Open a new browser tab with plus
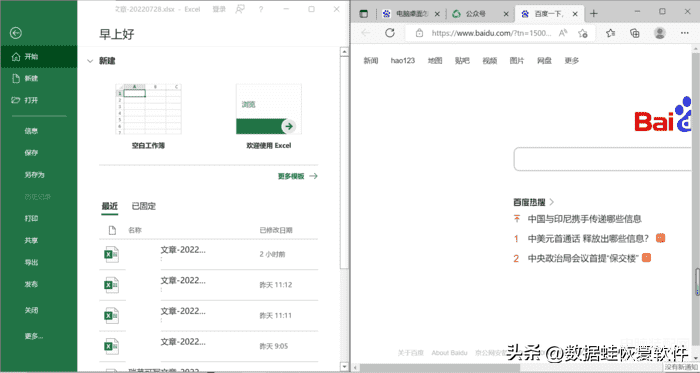The width and height of the screenshot is (700, 373). [594, 14]
